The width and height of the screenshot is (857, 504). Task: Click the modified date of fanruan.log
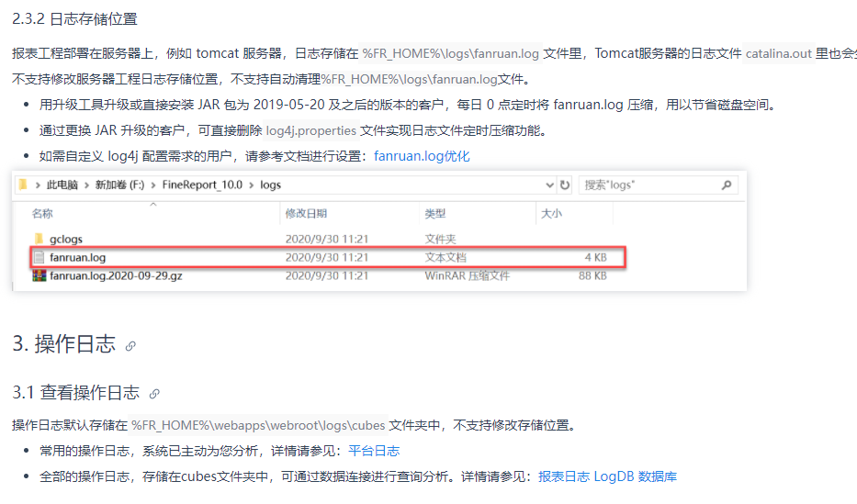click(x=327, y=258)
